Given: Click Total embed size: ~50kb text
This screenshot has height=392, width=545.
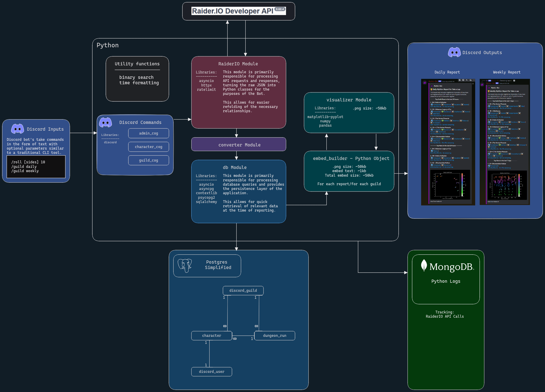Looking at the screenshot, I should coord(349,175).
